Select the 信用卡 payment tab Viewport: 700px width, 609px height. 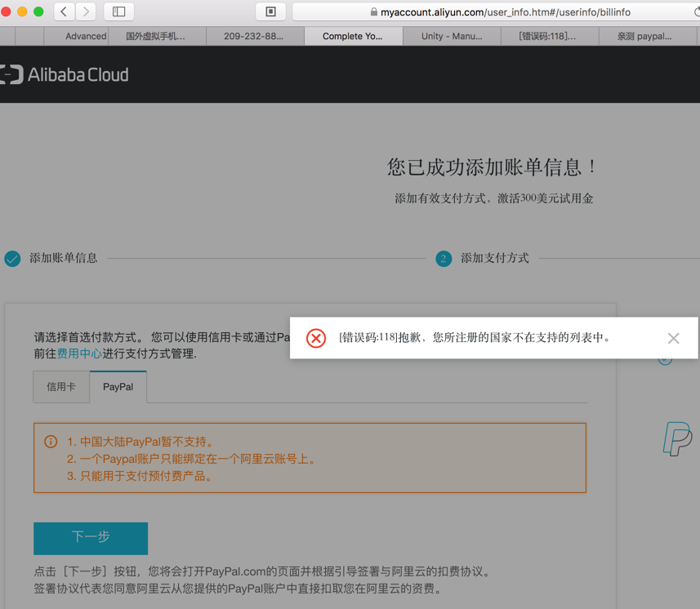(61, 387)
